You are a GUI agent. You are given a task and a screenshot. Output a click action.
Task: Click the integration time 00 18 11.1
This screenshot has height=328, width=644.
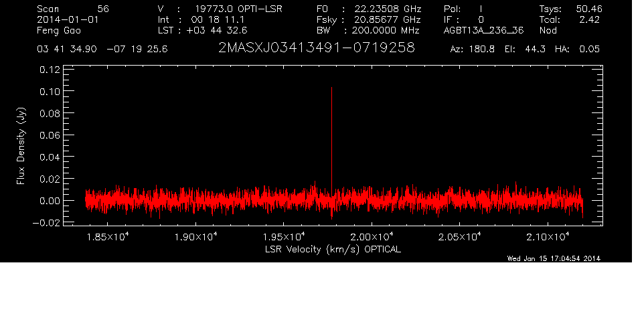(218, 19)
